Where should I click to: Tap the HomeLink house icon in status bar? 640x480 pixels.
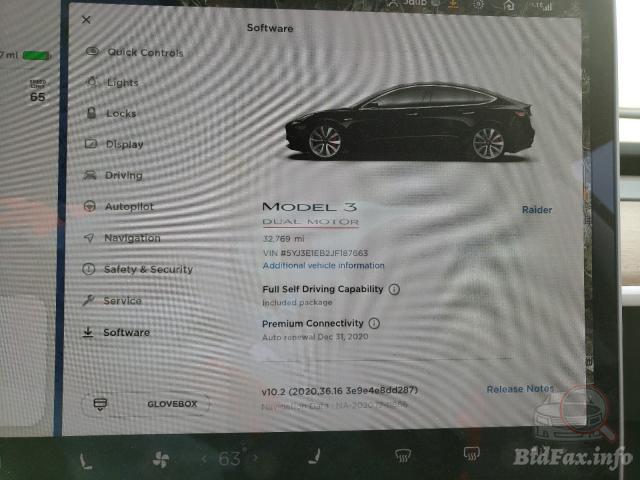(509, 6)
